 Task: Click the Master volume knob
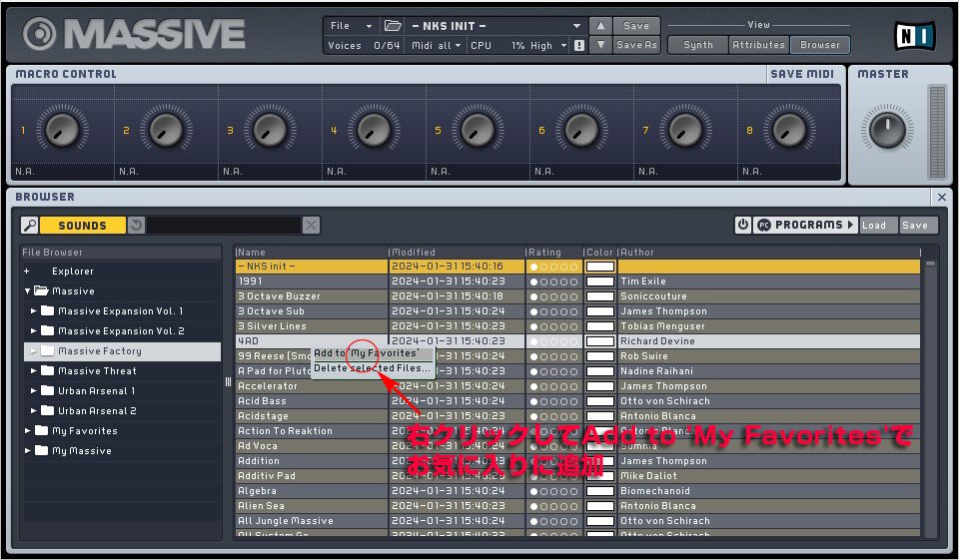(x=887, y=130)
